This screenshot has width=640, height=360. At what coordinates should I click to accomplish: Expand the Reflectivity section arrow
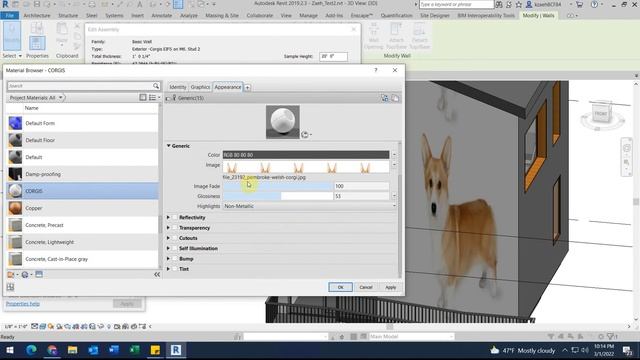pos(168,218)
